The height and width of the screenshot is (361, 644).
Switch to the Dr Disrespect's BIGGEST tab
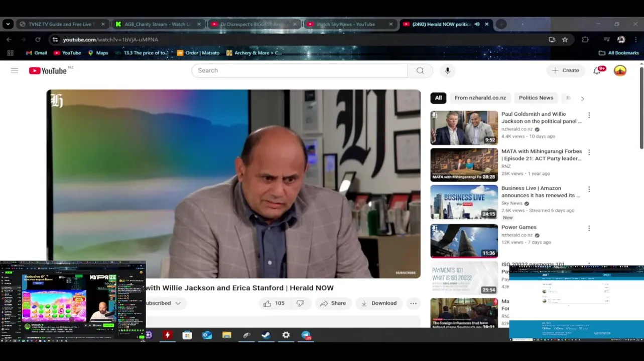pos(254,24)
